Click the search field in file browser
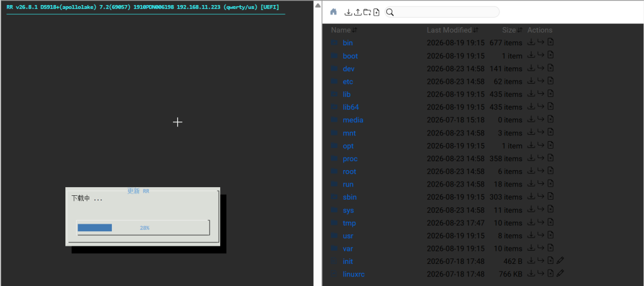Image resolution: width=644 pixels, height=286 pixels. tap(442, 13)
